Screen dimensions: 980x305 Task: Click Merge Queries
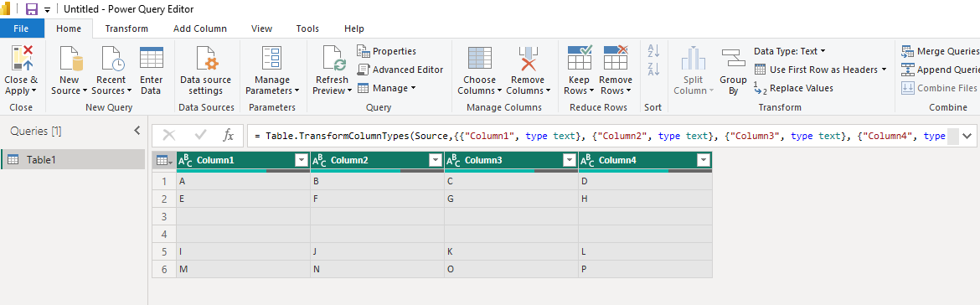(940, 51)
